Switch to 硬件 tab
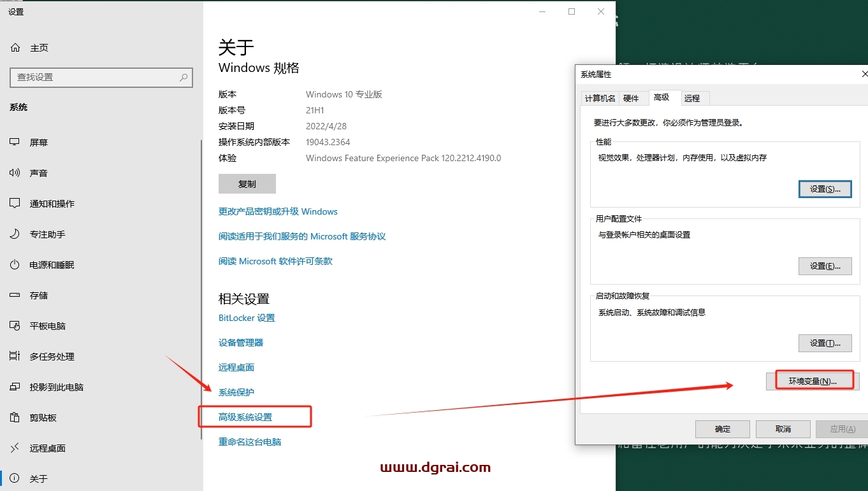Viewport: 868px width, 491px height. pyautogui.click(x=631, y=98)
